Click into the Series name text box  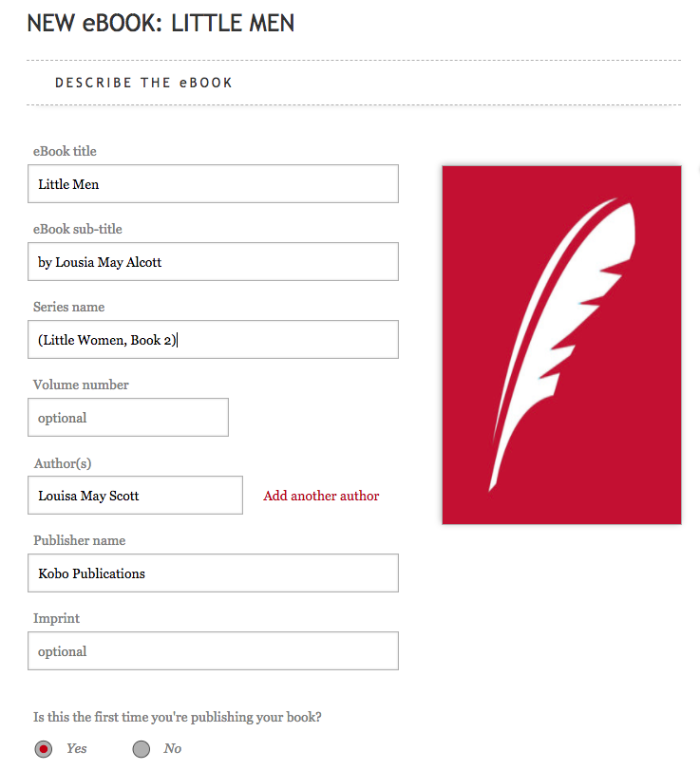coord(213,340)
